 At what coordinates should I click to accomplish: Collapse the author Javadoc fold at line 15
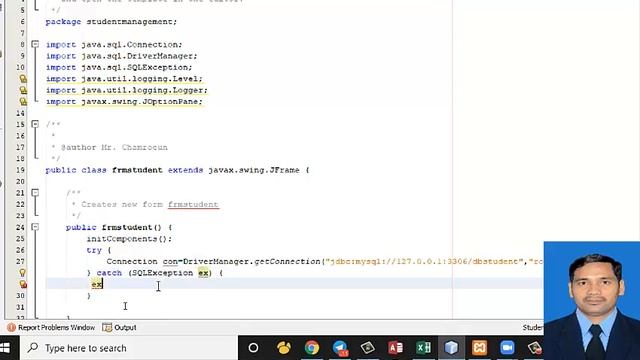pyautogui.click(x=35, y=124)
